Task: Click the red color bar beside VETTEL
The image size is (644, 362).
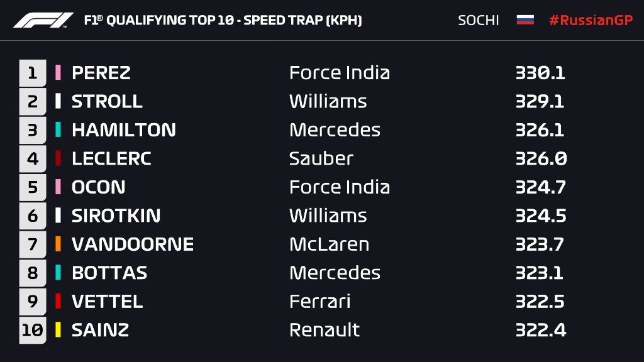Action: click(x=58, y=301)
